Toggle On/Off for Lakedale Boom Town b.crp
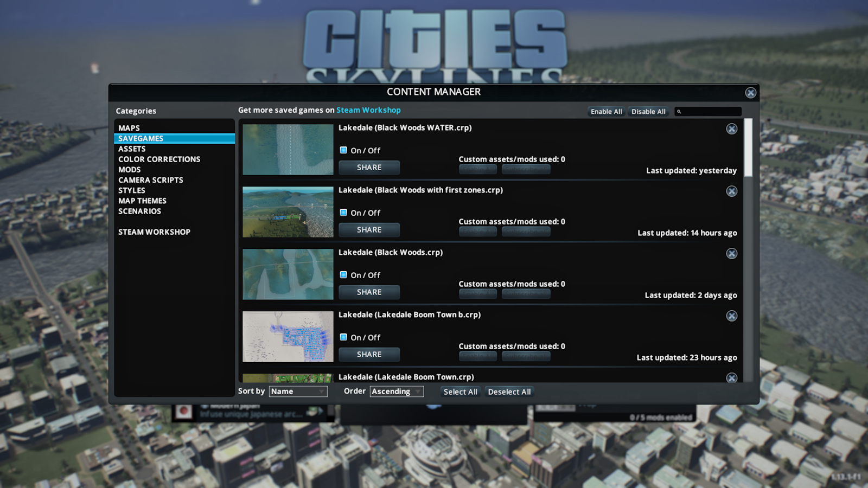This screenshot has height=488, width=868. click(343, 337)
